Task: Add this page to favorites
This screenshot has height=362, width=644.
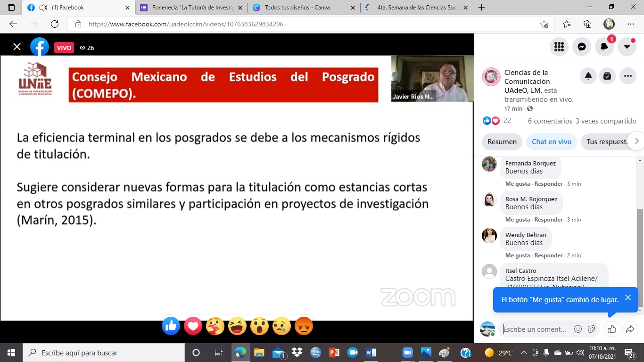Action: click(x=544, y=24)
